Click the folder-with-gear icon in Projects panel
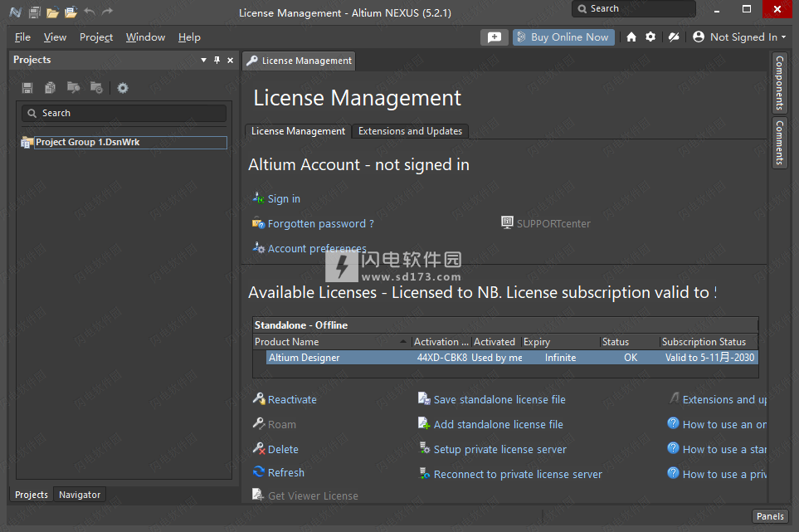The image size is (799, 532). coord(96,88)
